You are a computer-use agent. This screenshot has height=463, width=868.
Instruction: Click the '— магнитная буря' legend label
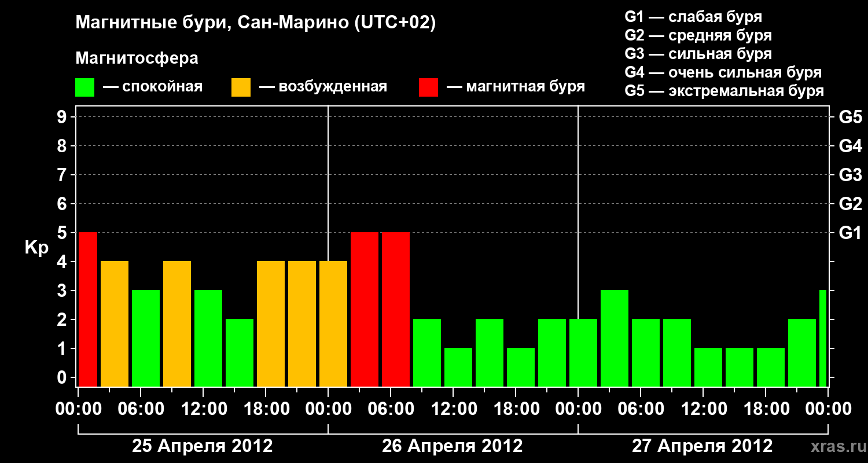(x=516, y=87)
